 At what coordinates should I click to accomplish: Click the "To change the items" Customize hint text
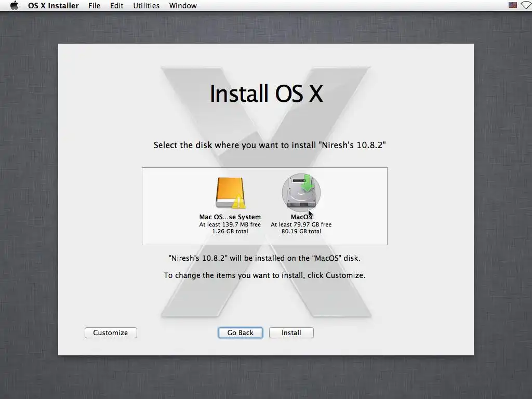pos(264,275)
